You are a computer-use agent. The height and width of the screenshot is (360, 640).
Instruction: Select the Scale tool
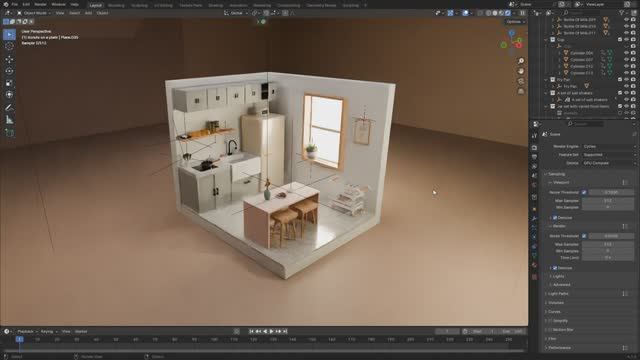pyautogui.click(x=9, y=83)
